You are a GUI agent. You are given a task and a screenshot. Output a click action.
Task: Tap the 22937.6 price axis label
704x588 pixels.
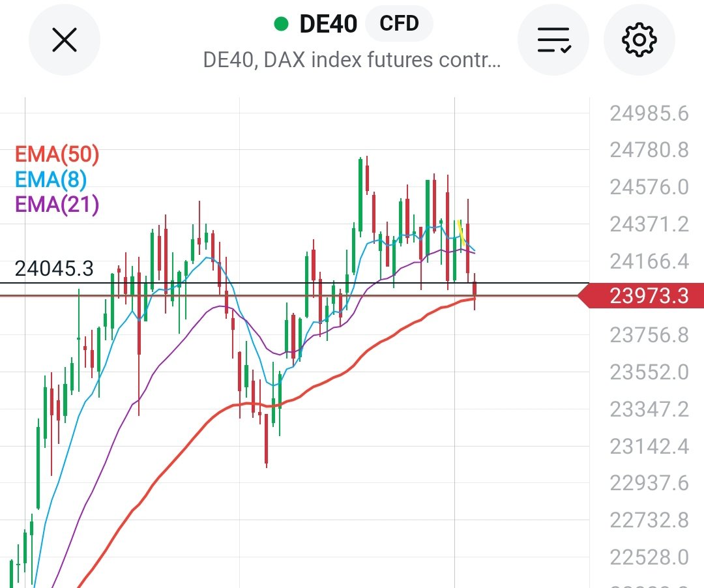coord(649,483)
